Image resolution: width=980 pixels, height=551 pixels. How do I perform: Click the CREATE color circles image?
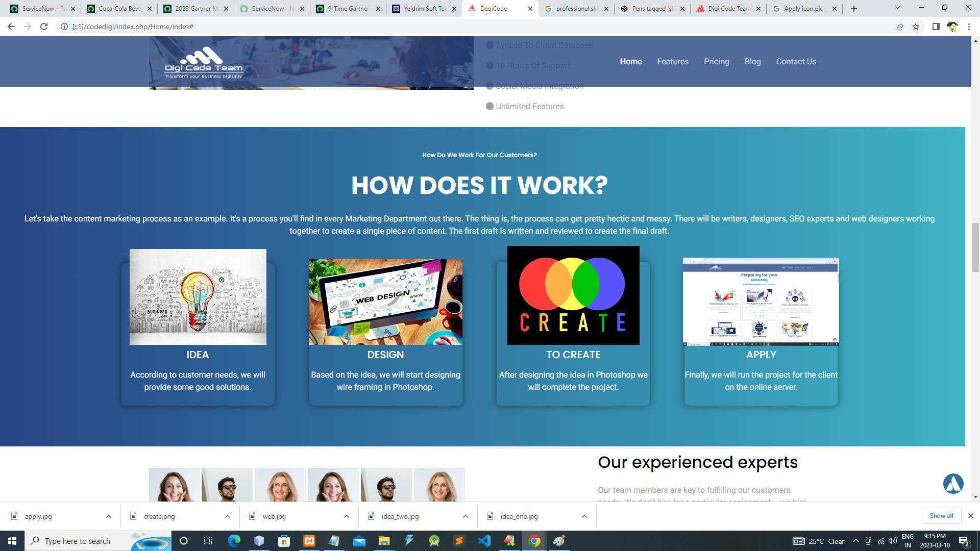tap(573, 295)
